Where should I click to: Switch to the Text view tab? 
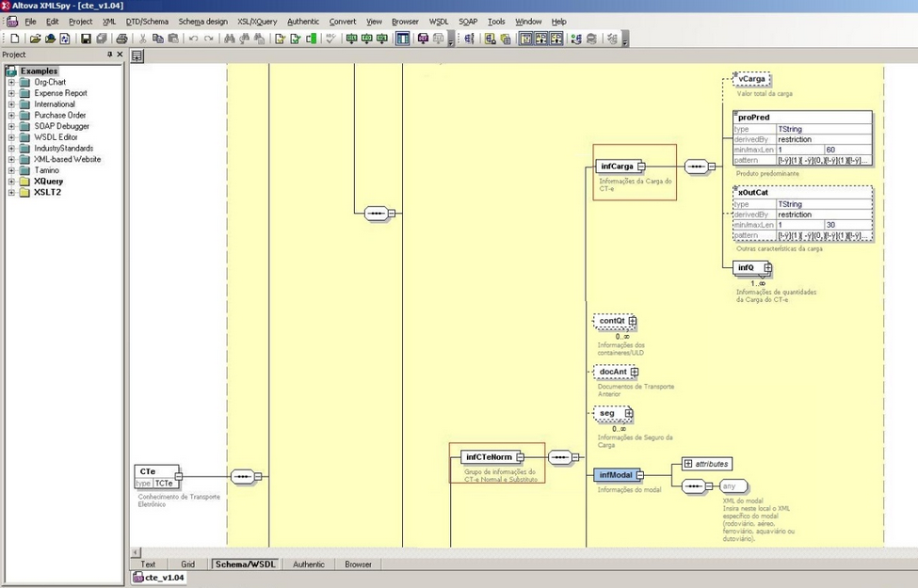tap(148, 564)
